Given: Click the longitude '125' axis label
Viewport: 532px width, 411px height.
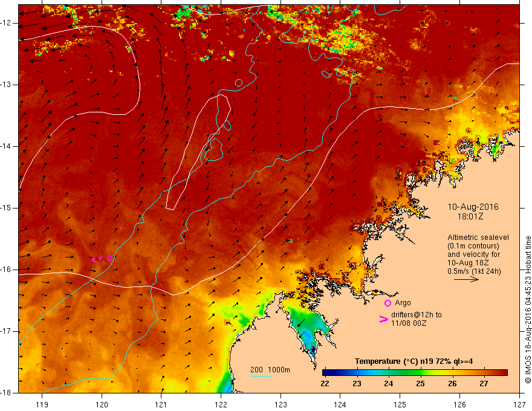Looking at the screenshot, I should [400, 404].
